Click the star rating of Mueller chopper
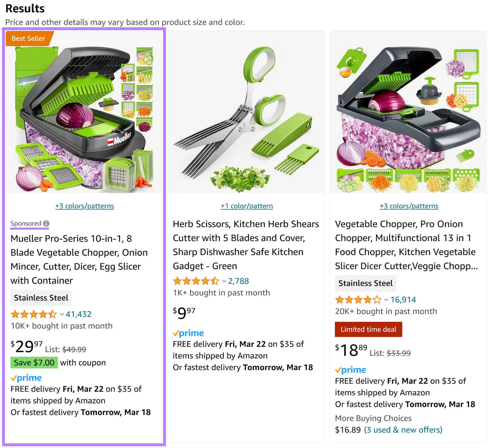Image resolution: width=491 pixels, height=448 pixels. pos(34,314)
